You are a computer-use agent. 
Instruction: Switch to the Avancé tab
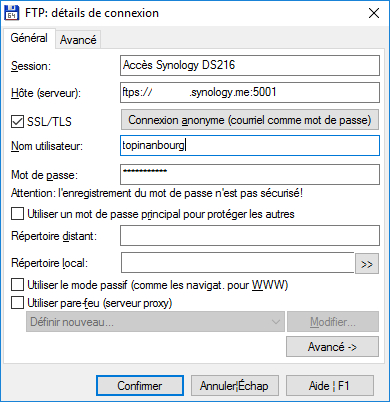pyautogui.click(x=78, y=40)
